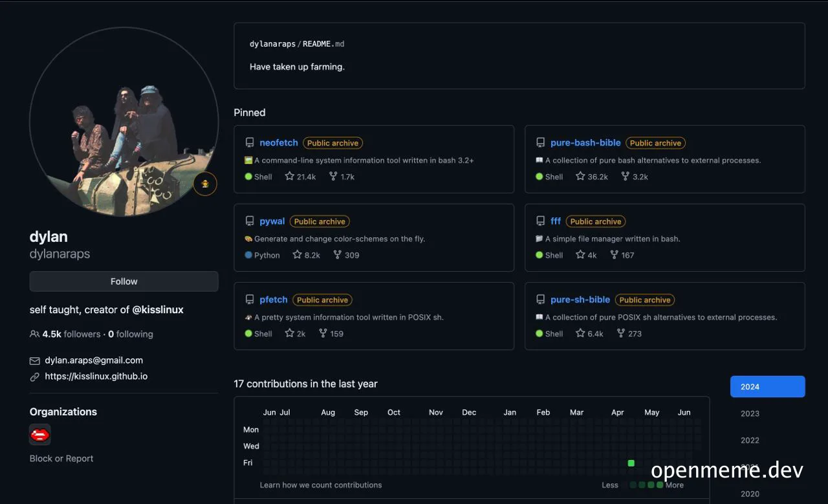Image resolution: width=828 pixels, height=504 pixels.
Task: Open the @kisslinux mention link
Action: click(158, 310)
